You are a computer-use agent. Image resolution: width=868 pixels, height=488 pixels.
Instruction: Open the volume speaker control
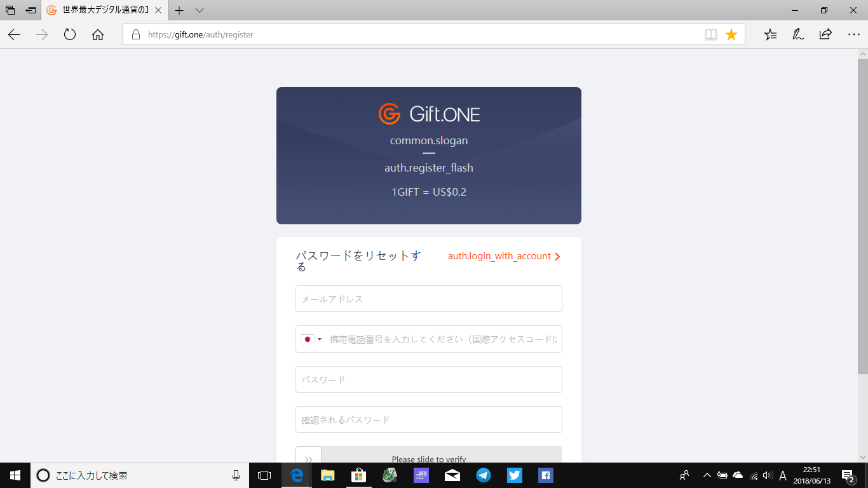click(768, 475)
